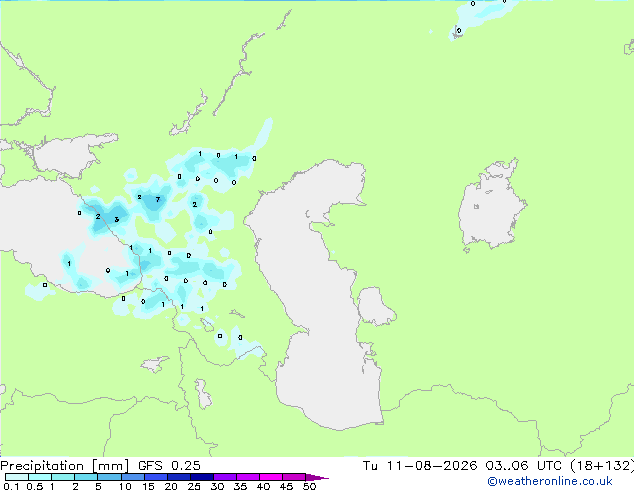The height and width of the screenshot is (490, 634).
Task: Click the "10" legend scale label
Action: click(125, 486)
